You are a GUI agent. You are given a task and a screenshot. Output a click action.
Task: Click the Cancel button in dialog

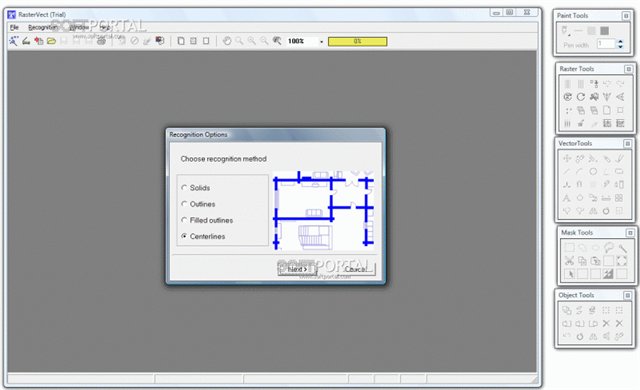[x=355, y=269]
